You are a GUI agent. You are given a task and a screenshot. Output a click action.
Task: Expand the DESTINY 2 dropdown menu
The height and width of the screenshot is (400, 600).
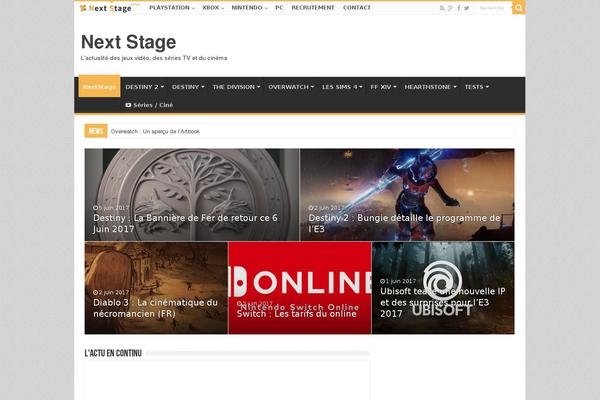pos(145,87)
